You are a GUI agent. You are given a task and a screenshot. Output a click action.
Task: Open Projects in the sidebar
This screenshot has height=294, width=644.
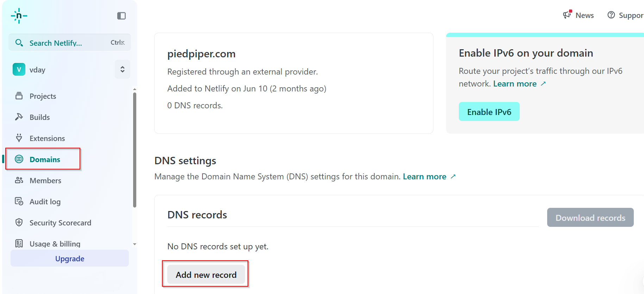coord(43,96)
